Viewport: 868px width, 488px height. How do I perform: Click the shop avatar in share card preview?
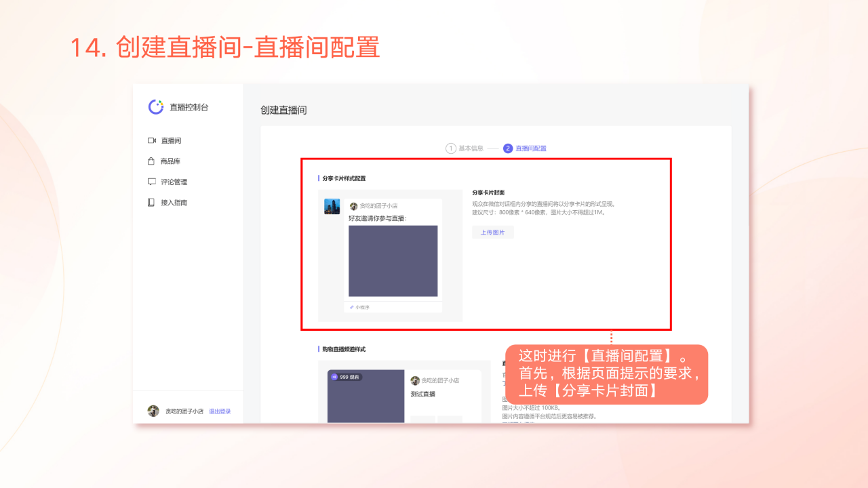point(353,206)
